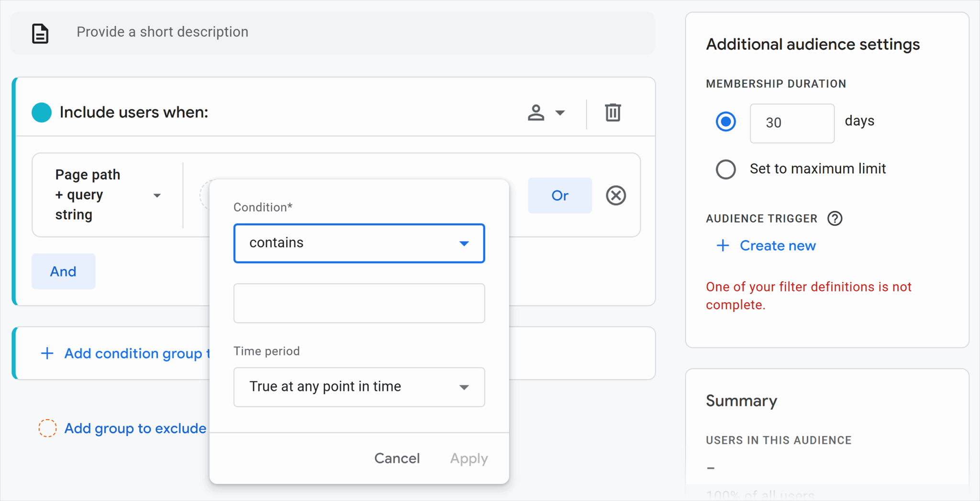Click the Or button
Image resolution: width=980 pixels, height=501 pixels.
coord(560,195)
